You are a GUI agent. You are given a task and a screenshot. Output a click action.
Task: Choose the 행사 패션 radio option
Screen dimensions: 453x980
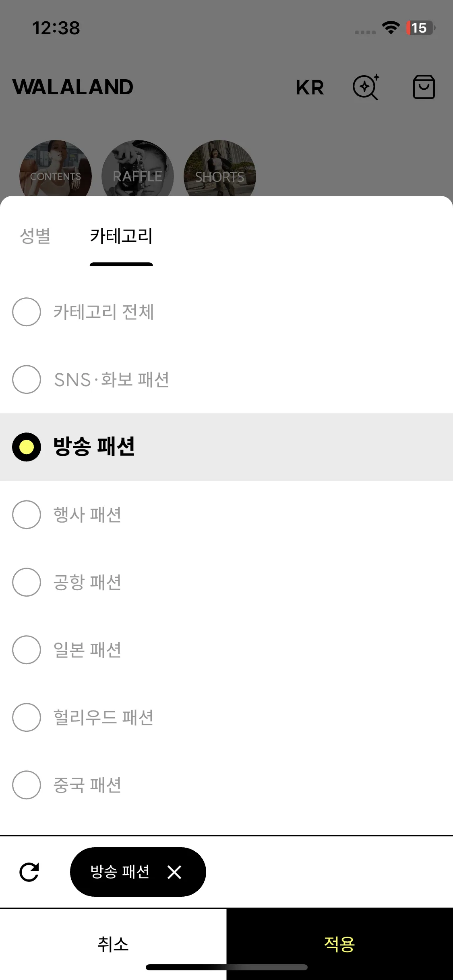[226, 515]
